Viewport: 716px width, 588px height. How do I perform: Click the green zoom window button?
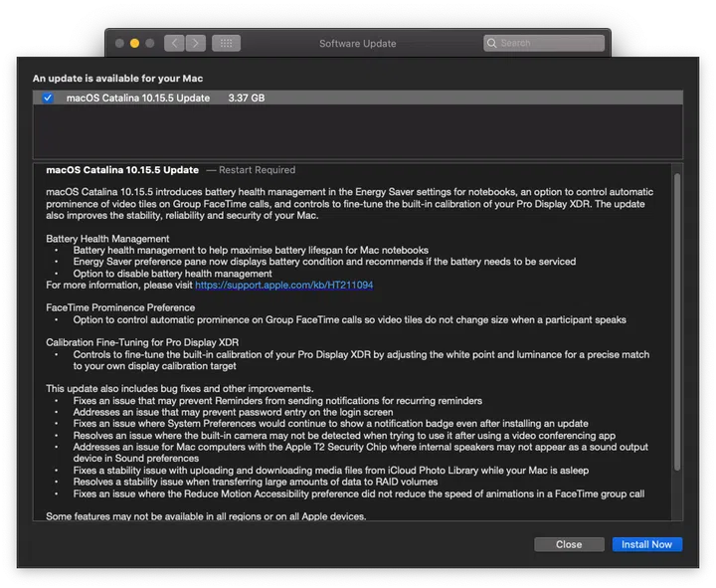pos(149,44)
